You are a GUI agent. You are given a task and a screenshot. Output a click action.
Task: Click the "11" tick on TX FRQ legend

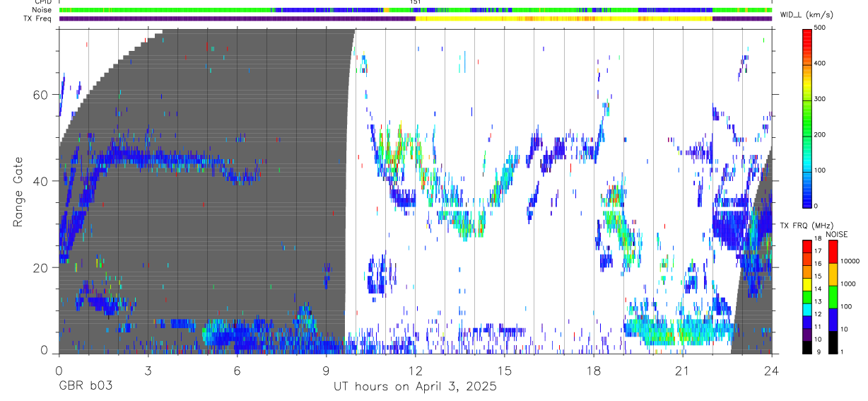(819, 327)
